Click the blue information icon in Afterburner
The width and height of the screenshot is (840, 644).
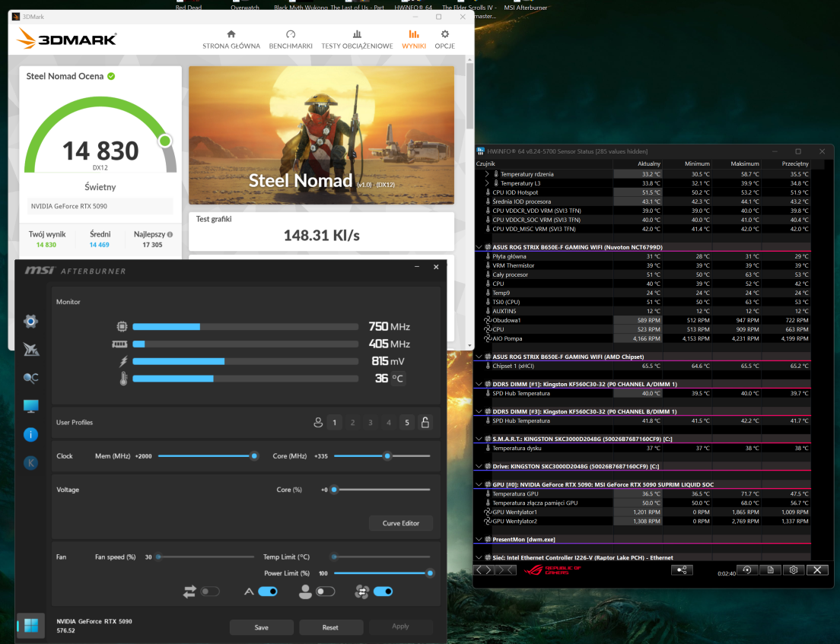pyautogui.click(x=30, y=435)
